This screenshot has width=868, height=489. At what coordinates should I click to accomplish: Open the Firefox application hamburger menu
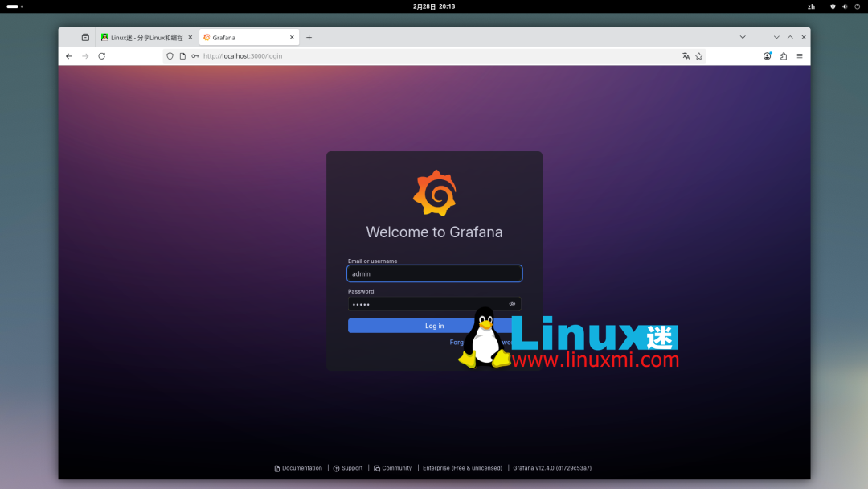(800, 56)
